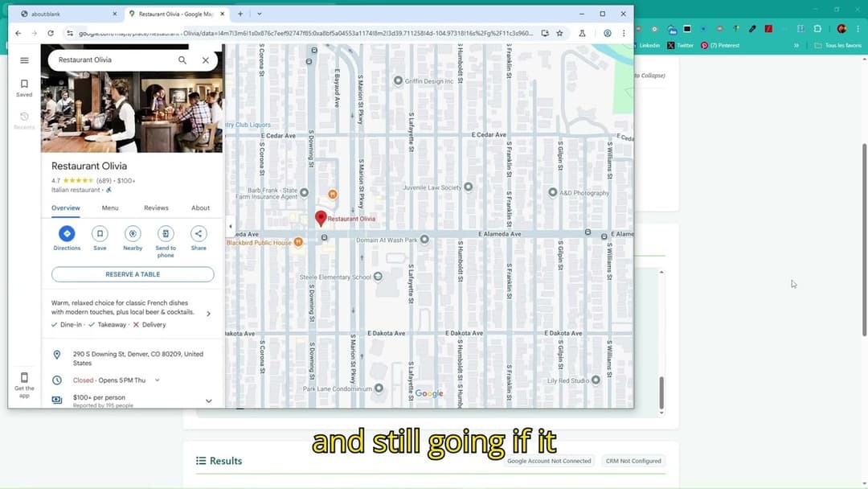
Task: Open Recents in the Maps sidebar
Action: pos(24,121)
